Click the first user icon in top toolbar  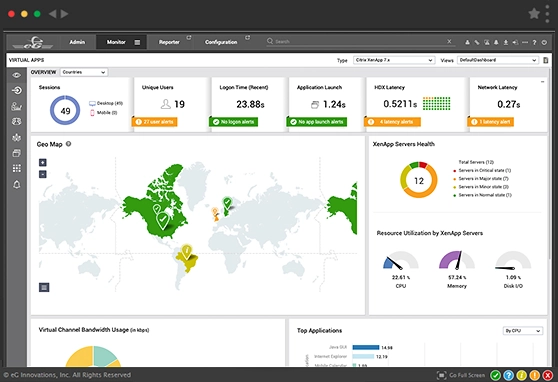(x=467, y=42)
